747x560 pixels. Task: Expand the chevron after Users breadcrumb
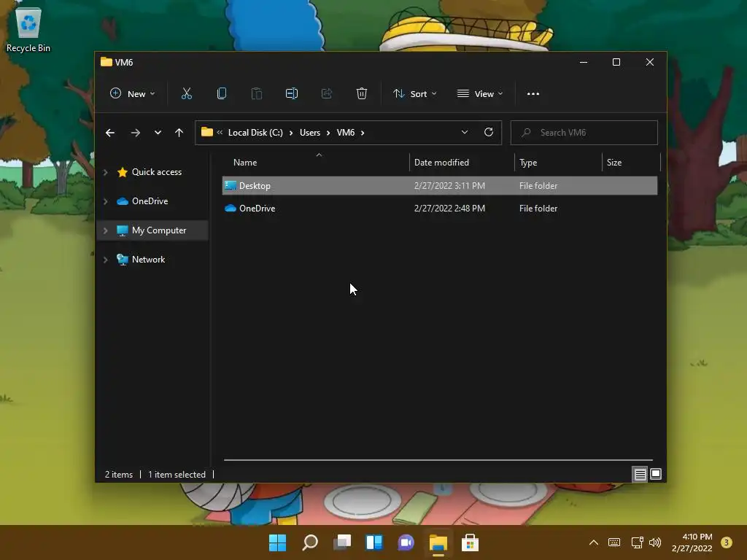tap(328, 133)
